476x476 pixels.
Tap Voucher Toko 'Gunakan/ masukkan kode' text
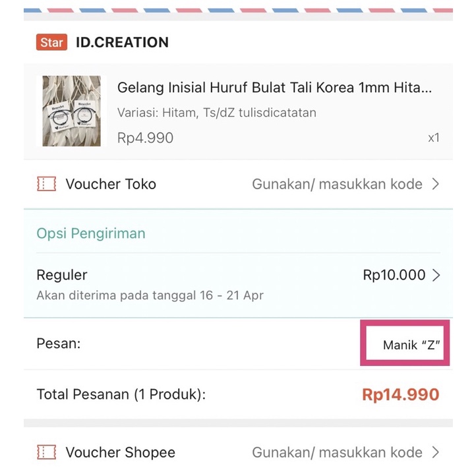click(x=337, y=184)
